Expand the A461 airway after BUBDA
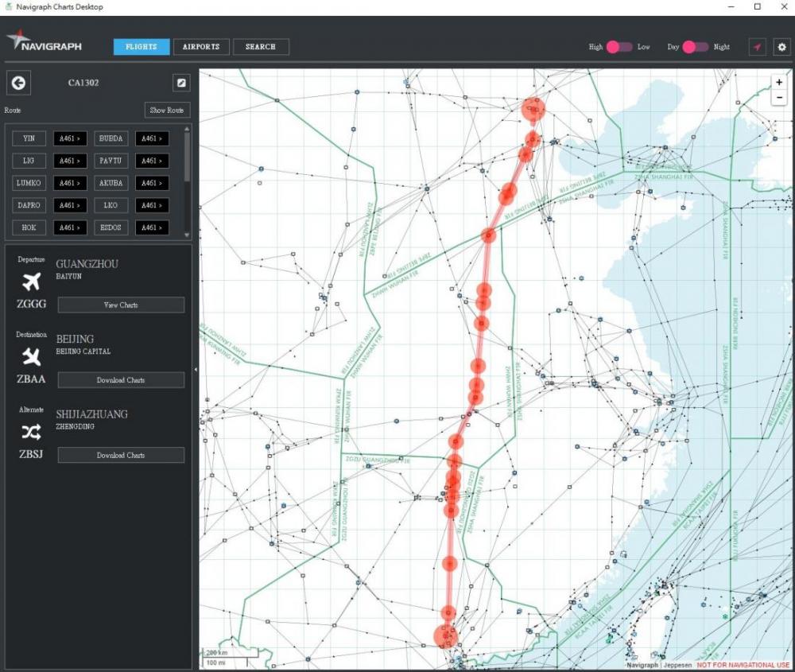 coord(152,138)
